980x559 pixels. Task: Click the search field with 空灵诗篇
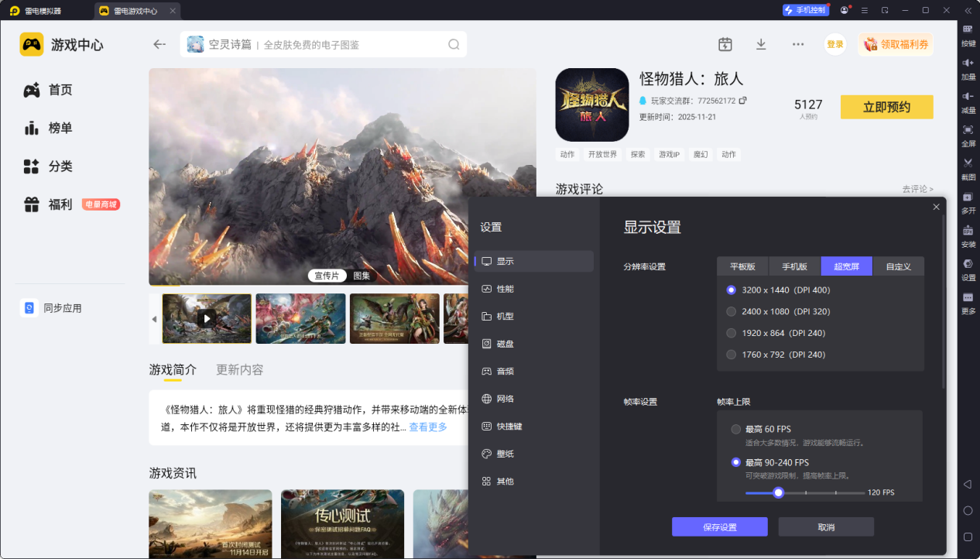click(324, 44)
